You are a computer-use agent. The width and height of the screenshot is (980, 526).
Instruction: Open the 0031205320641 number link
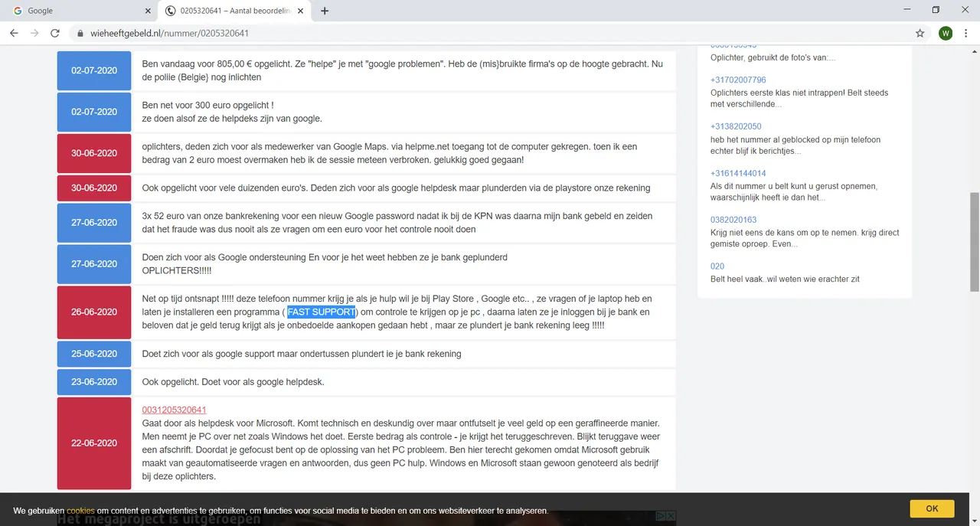[175, 410]
